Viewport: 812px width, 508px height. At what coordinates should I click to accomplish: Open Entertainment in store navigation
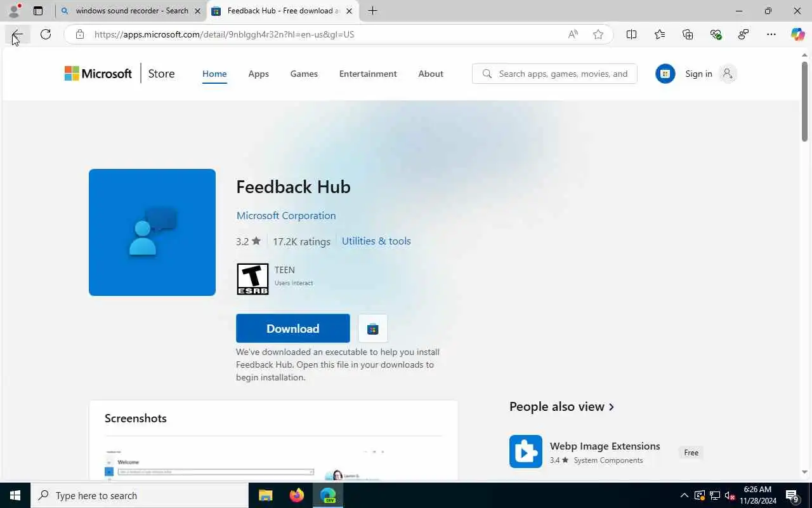point(368,74)
